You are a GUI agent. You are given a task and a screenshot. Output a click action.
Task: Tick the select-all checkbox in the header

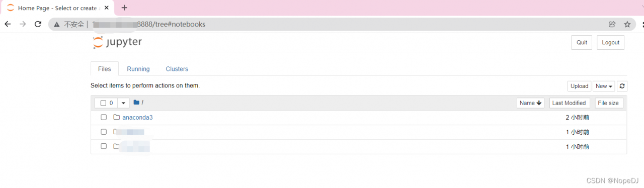pyautogui.click(x=103, y=103)
